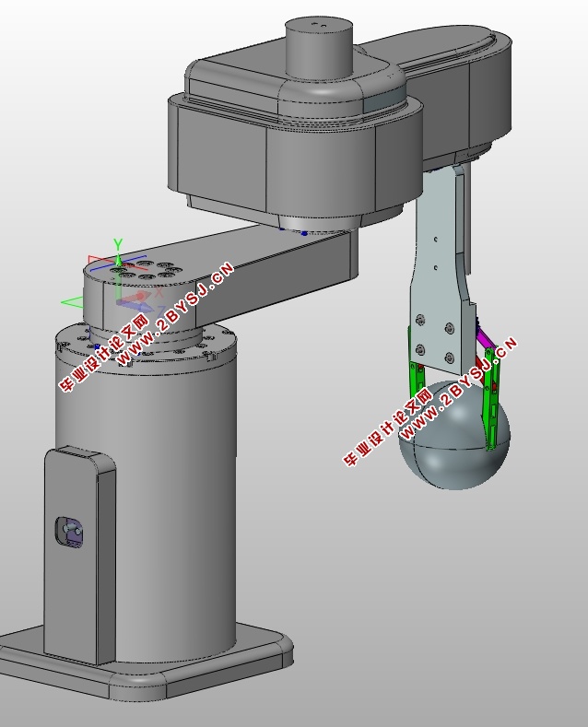
Task: Click the connector socket inside cover panel
Action: 69,532
